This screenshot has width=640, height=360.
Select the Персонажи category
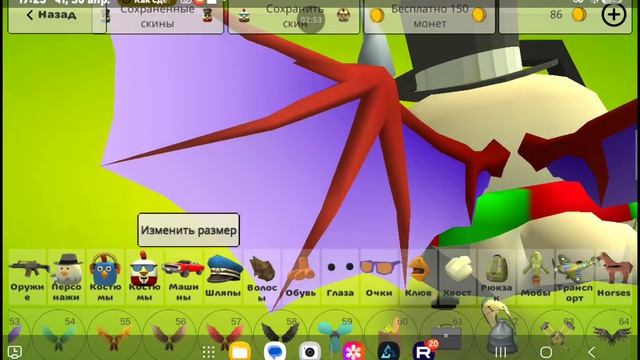[66, 277]
